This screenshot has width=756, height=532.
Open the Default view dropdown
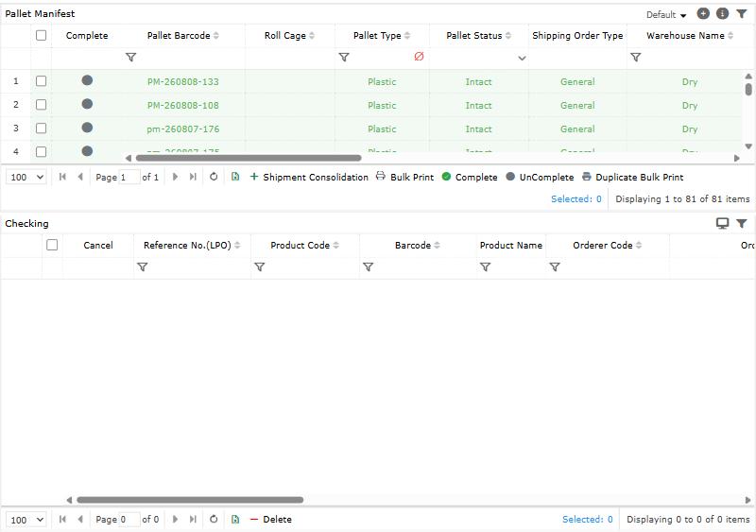666,15
